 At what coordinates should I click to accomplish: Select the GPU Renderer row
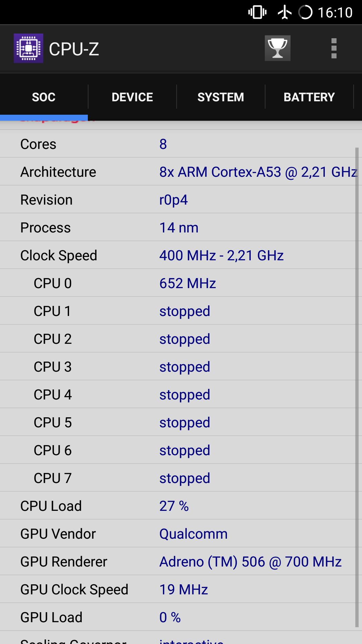178,561
